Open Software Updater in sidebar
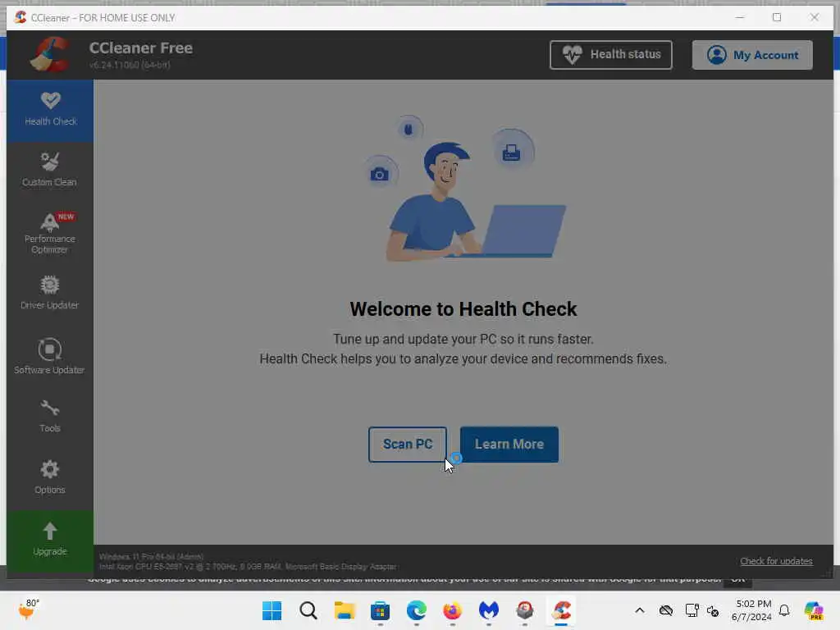Image resolution: width=840 pixels, height=630 pixels. (50, 356)
